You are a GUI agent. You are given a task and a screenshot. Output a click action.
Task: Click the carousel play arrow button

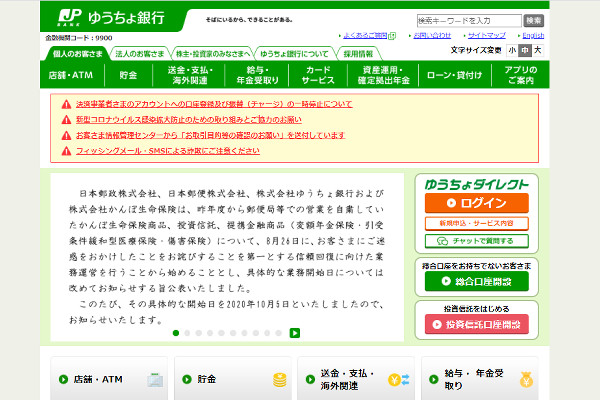click(295, 333)
